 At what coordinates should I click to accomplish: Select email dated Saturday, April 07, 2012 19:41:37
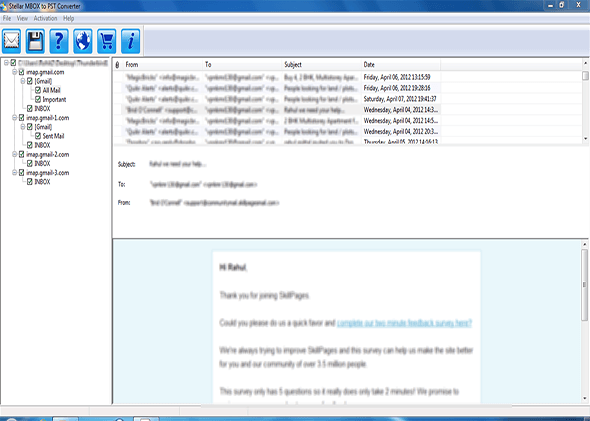[x=277, y=99]
